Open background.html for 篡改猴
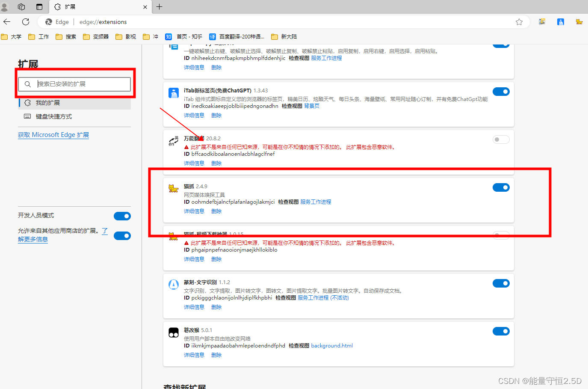The height and width of the screenshot is (389, 588). (332, 346)
